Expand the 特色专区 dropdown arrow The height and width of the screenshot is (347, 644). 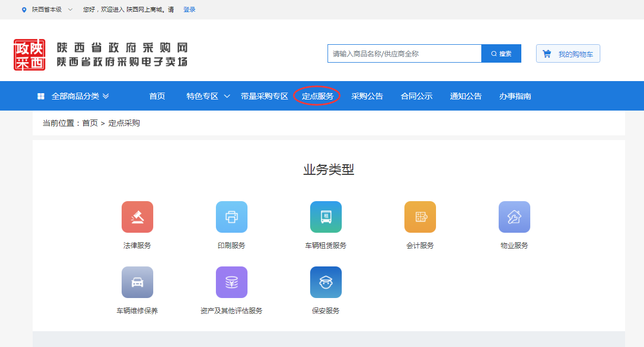coord(227,96)
